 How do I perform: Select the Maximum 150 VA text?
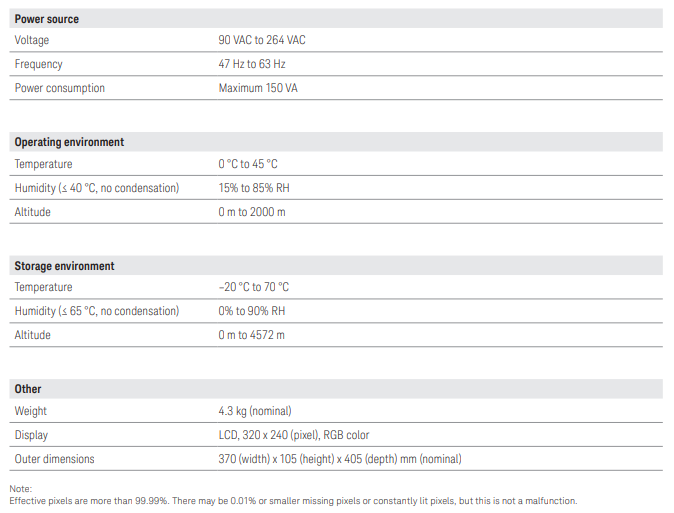click(257, 88)
